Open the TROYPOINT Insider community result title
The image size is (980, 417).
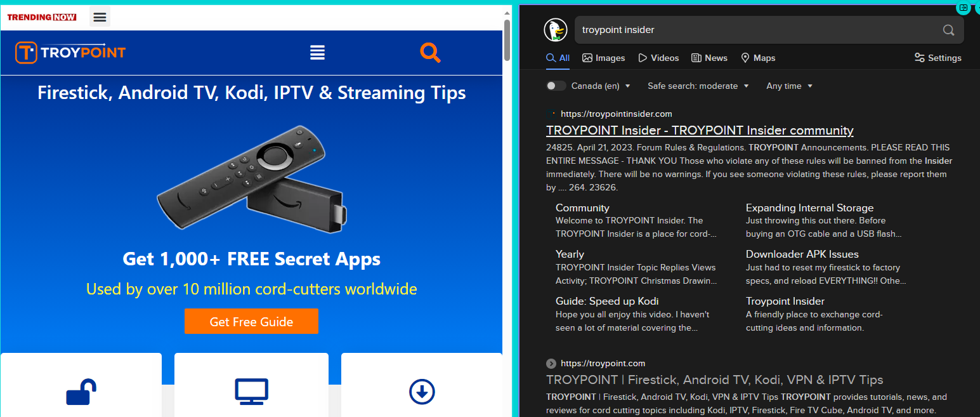pos(700,130)
